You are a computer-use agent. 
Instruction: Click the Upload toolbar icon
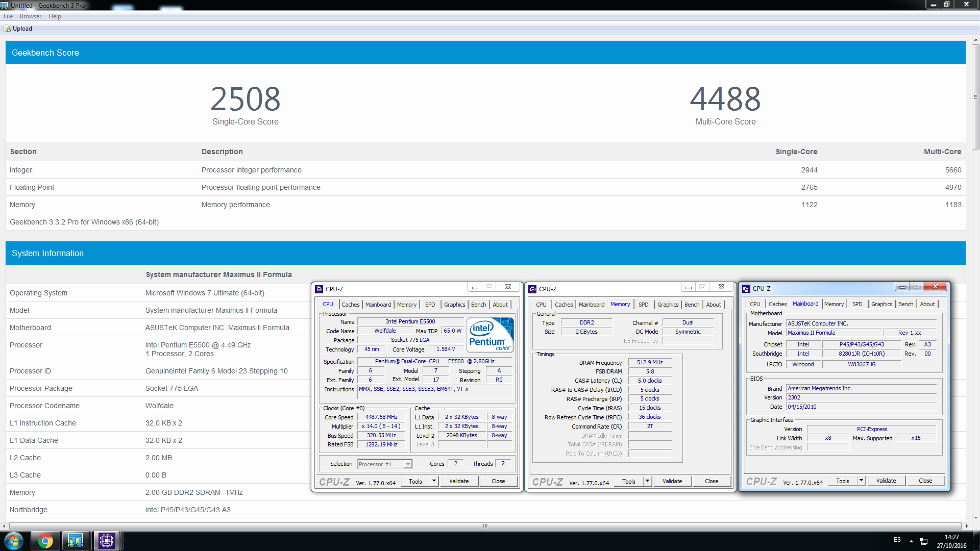tap(7, 29)
